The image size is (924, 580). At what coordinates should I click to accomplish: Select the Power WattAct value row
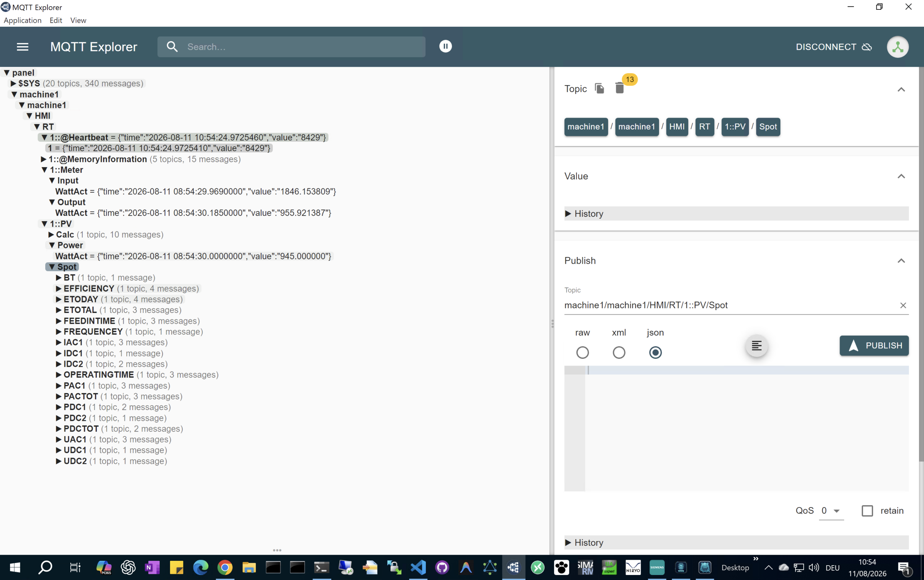tap(193, 256)
